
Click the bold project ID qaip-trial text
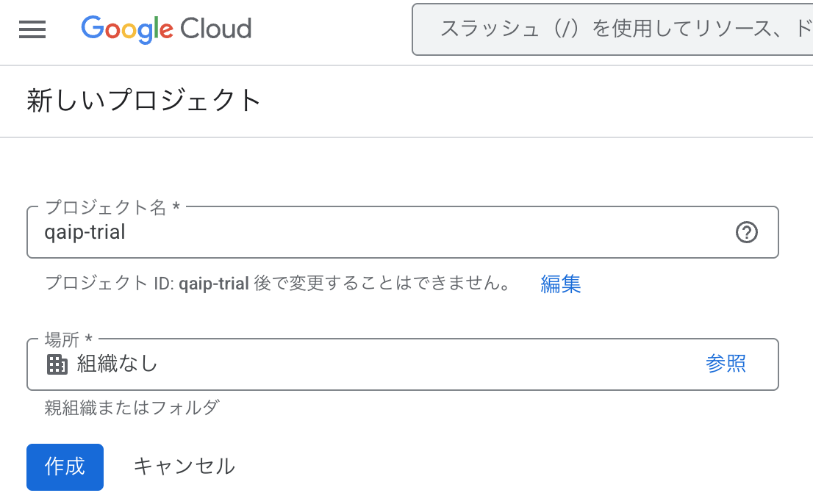[213, 284]
